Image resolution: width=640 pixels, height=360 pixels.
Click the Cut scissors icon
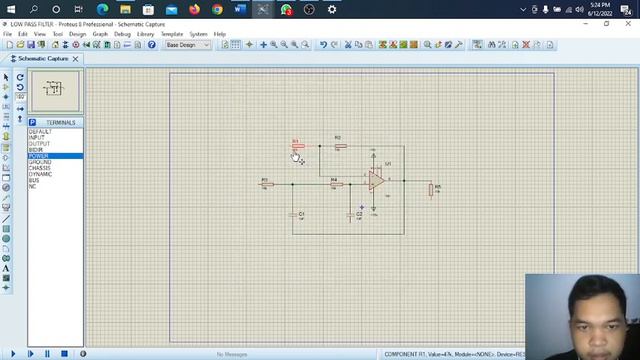348,45
